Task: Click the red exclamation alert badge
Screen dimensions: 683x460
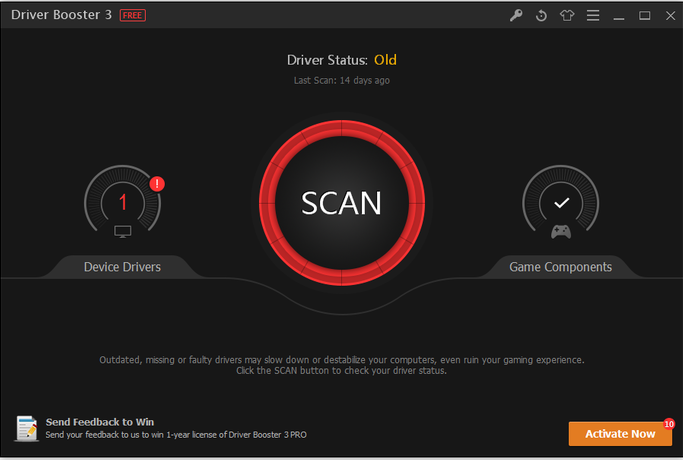Action: point(157,184)
